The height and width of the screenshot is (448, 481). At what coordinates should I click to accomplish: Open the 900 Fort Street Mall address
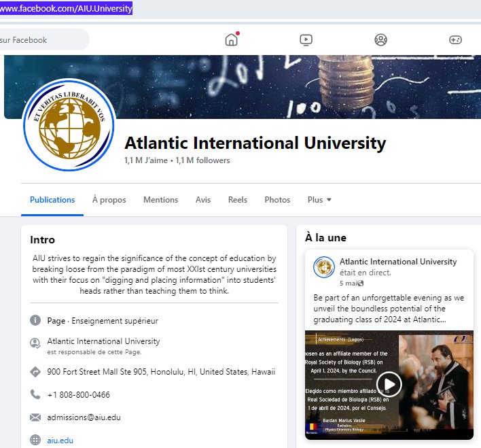(161, 372)
